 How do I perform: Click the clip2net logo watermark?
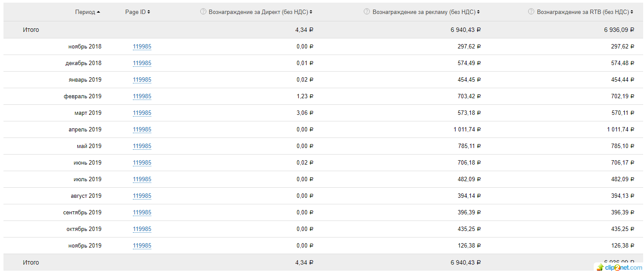coord(618,267)
